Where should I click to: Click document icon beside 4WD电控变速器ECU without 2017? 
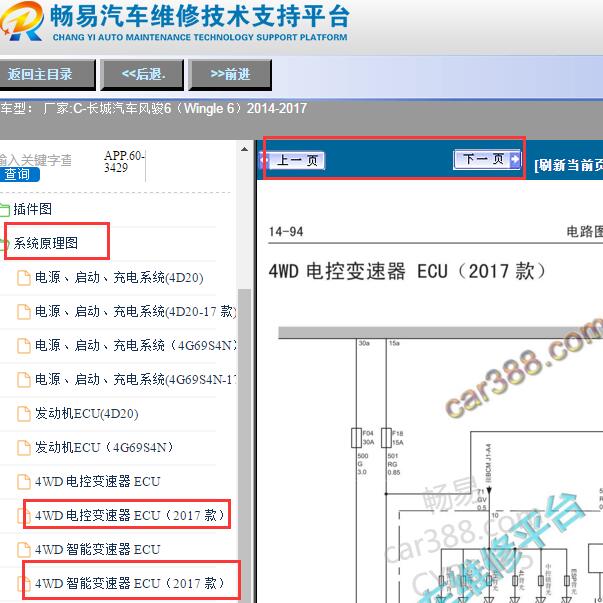click(24, 482)
